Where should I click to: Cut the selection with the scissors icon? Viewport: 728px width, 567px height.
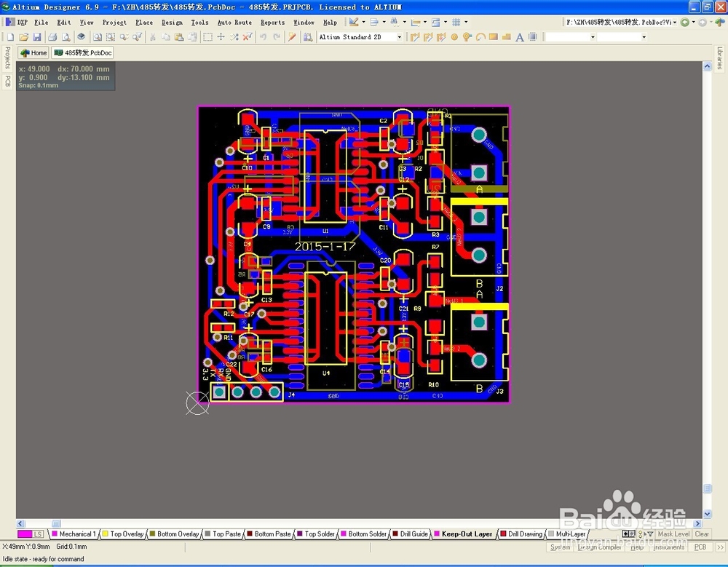point(152,37)
